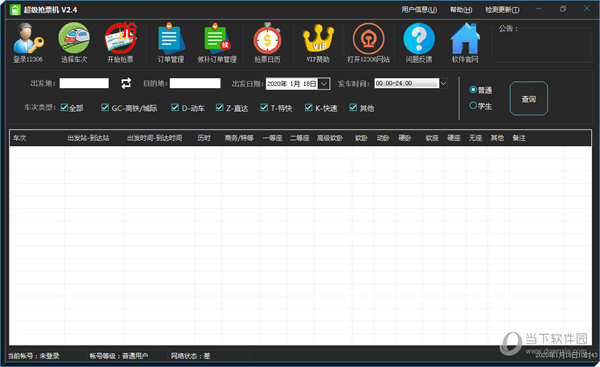This screenshot has height=367, width=600.
Task: Click the 问题反馈 question mark icon
Action: (x=419, y=42)
